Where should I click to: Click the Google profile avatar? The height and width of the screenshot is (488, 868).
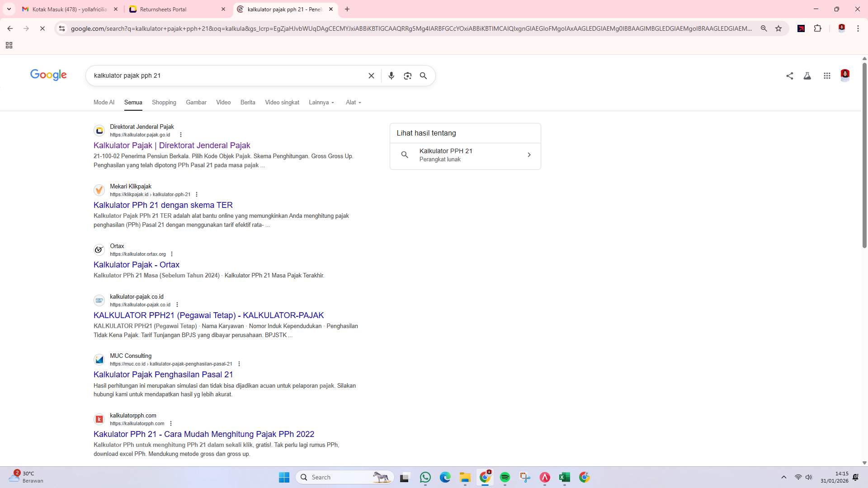[x=845, y=75]
